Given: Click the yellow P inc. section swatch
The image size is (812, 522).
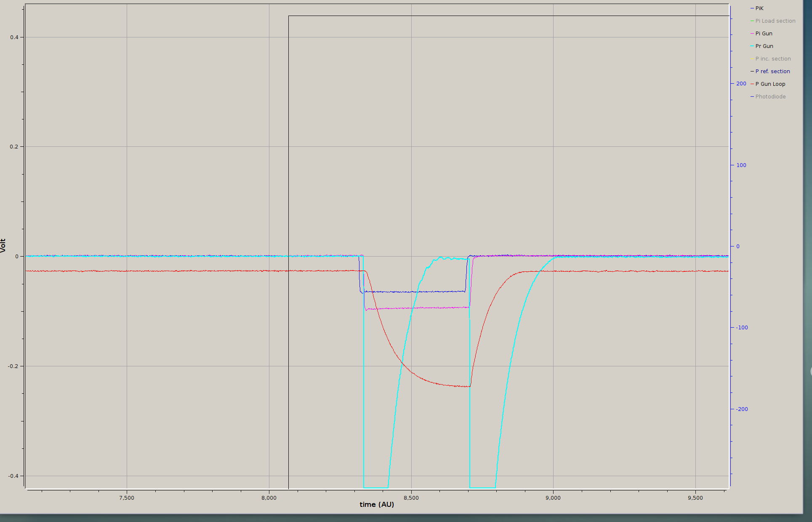Looking at the screenshot, I should pos(752,59).
